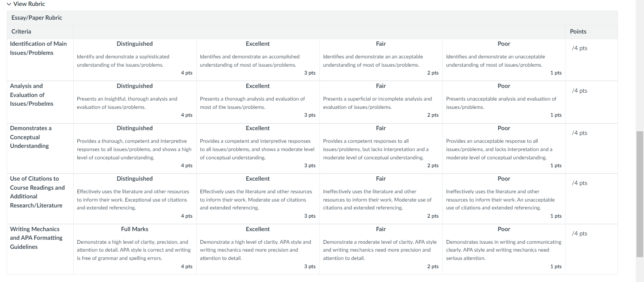Select Fair rating for Use of Citations
Screen dimensions: 644x282
(x=381, y=199)
